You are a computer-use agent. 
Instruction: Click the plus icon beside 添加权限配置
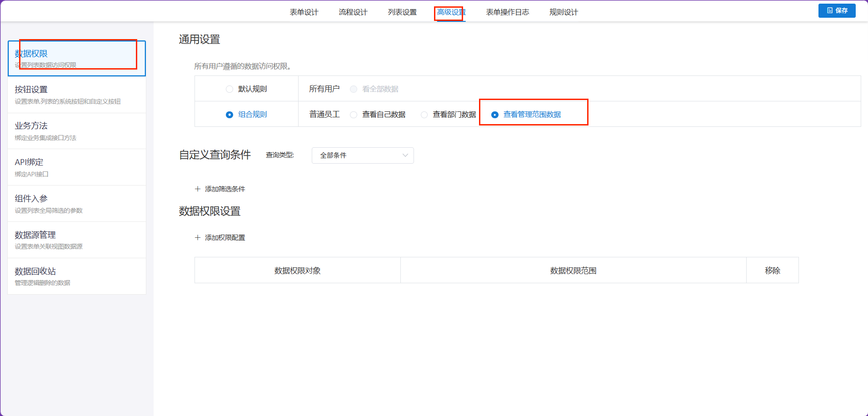(198, 237)
